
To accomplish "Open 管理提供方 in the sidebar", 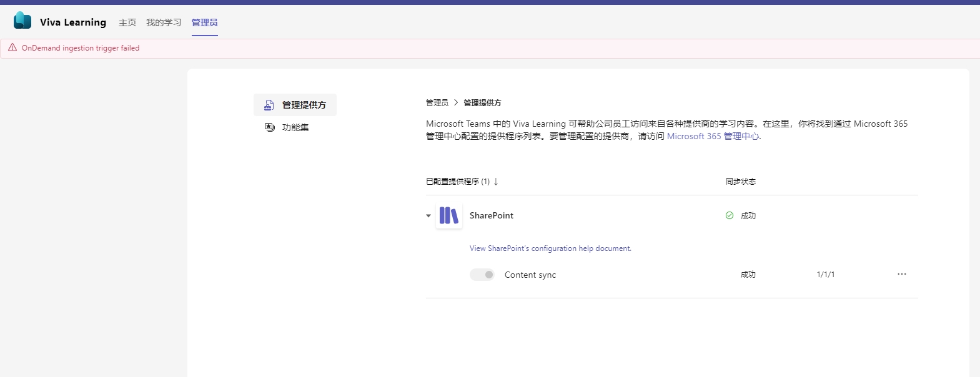I will coord(295,105).
